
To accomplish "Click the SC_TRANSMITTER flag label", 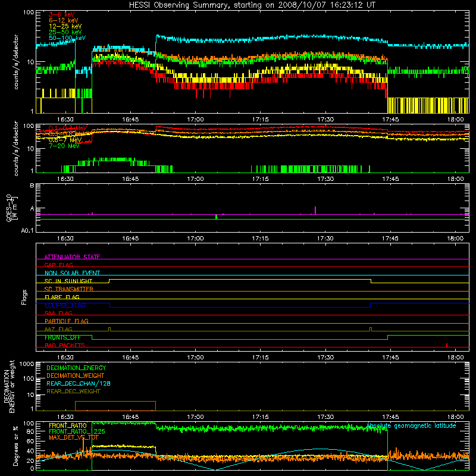I will point(69,289).
